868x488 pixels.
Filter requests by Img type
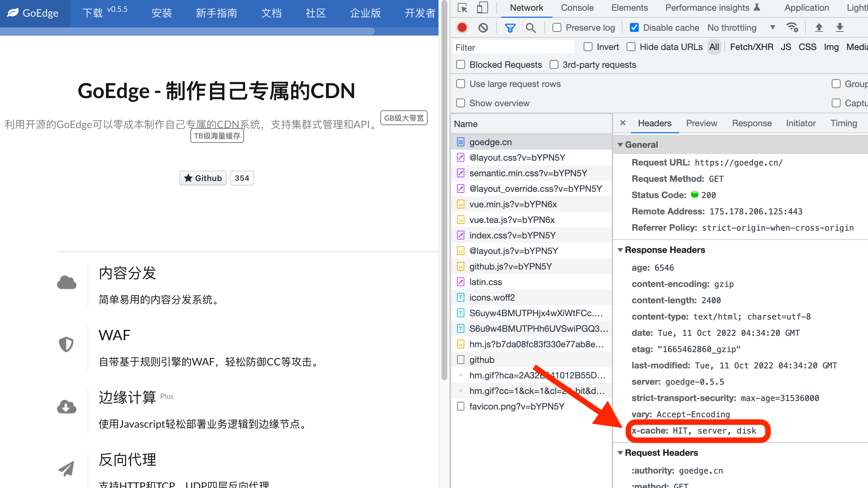click(831, 47)
